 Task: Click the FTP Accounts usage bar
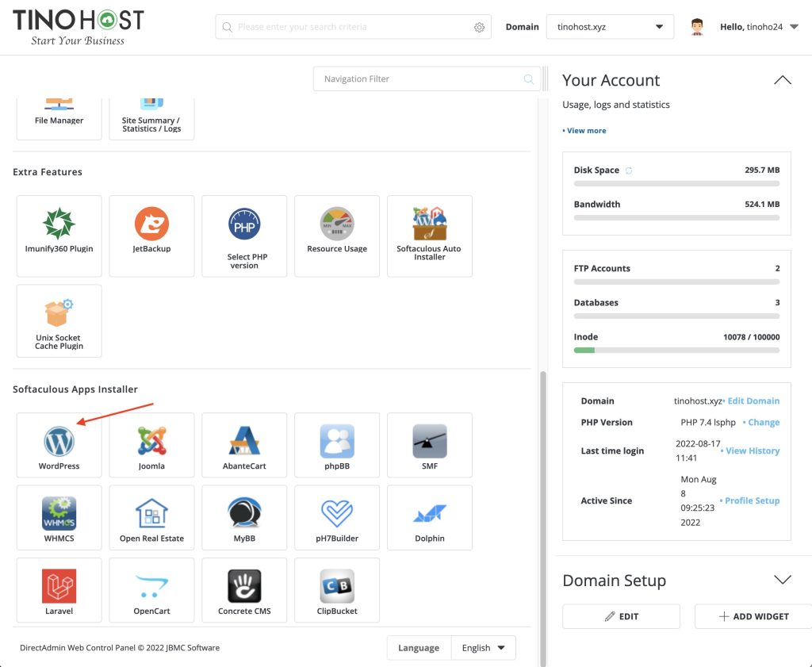click(x=677, y=282)
